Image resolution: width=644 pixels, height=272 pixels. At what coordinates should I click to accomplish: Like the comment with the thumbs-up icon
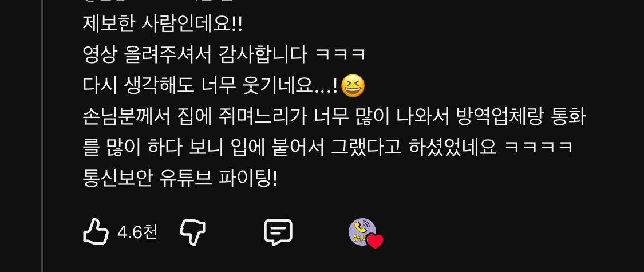(96, 232)
